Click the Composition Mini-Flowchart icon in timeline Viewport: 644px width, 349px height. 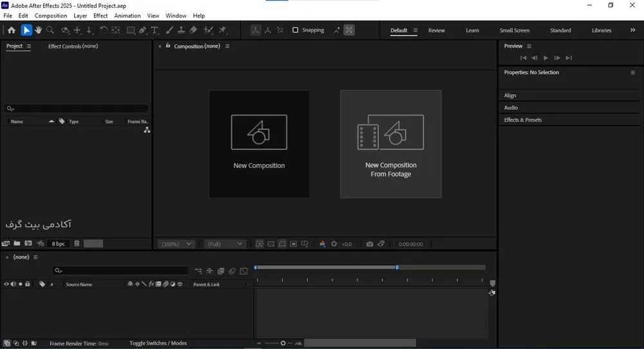[198, 271]
